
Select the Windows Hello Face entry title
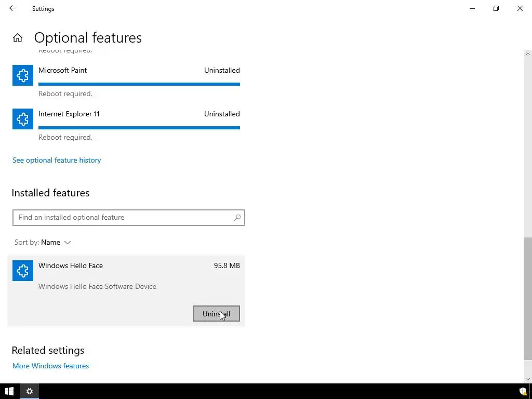(x=71, y=265)
